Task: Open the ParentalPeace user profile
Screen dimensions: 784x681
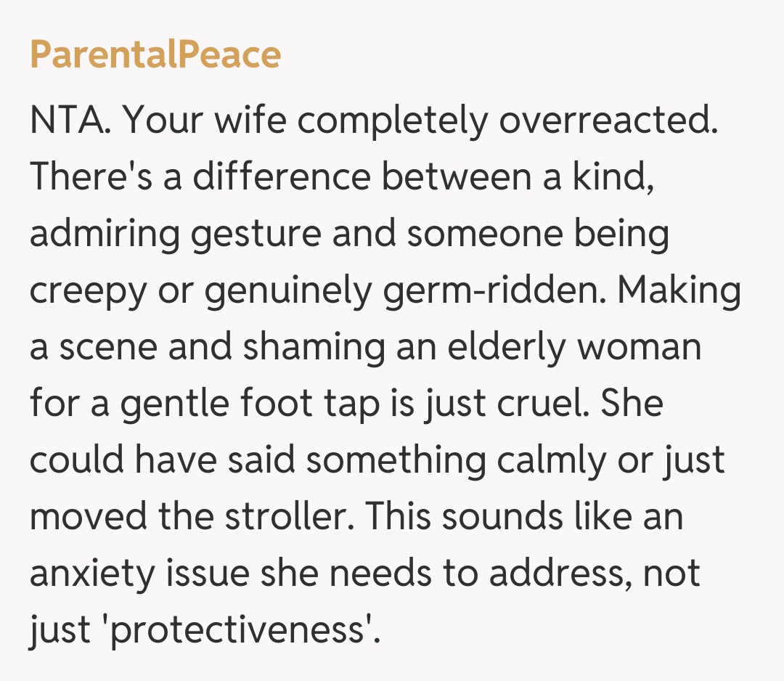Action: (155, 55)
